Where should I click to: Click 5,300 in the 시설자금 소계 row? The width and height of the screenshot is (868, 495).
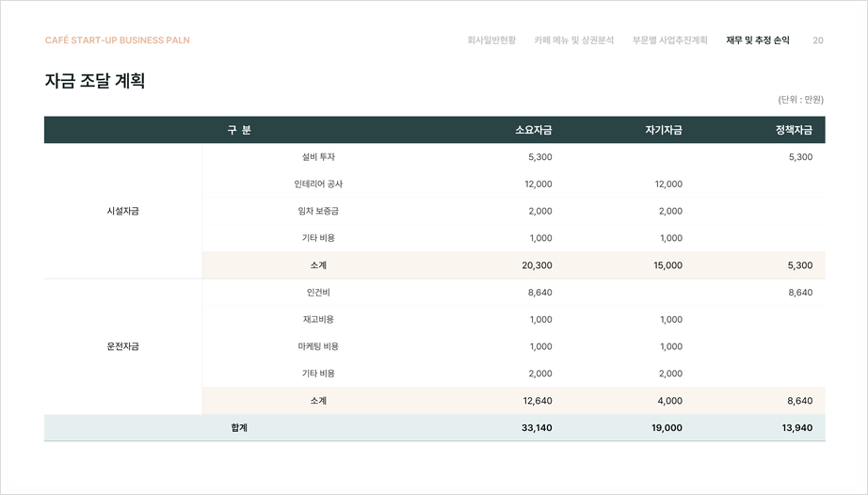800,265
